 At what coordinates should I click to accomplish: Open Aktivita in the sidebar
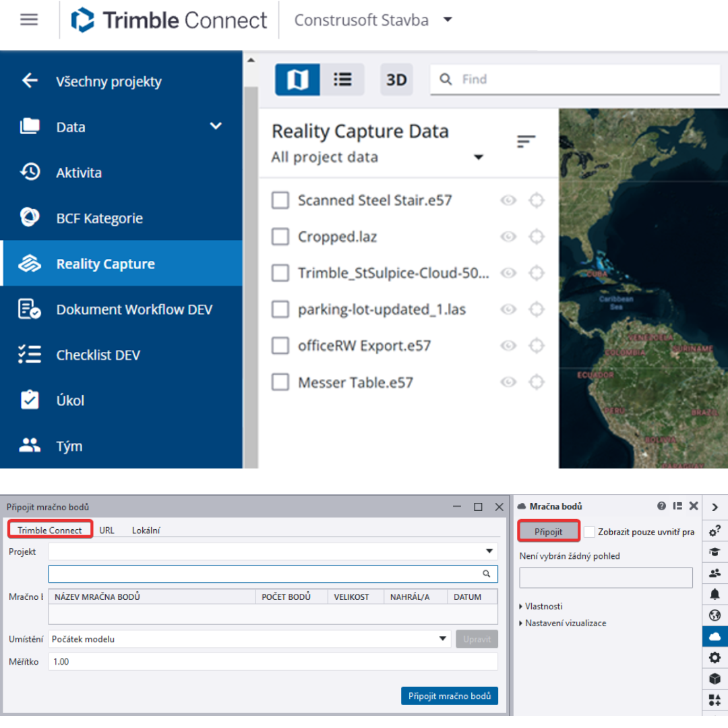click(x=79, y=173)
